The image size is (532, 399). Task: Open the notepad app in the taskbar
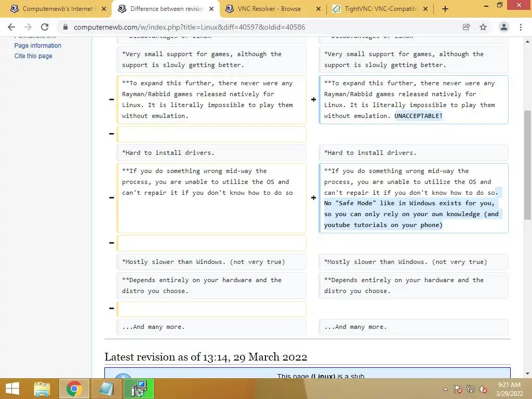tap(106, 389)
